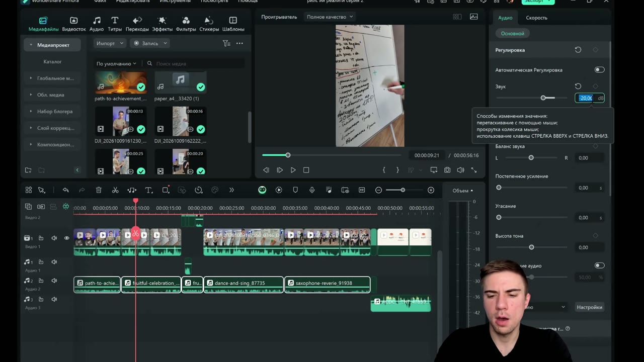644x362 pixels.
Task: Click the Настройки button
Action: (x=589, y=307)
